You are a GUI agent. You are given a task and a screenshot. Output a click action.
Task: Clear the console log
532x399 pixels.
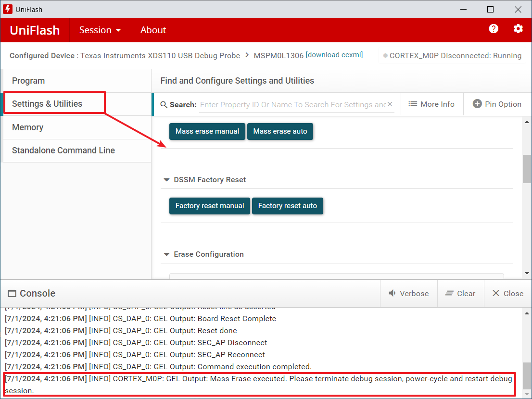[x=460, y=293]
